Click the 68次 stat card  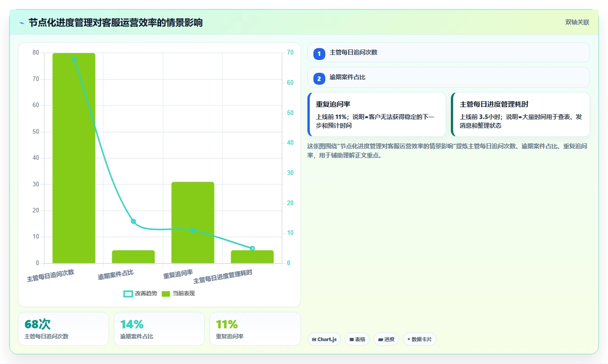coord(63,329)
